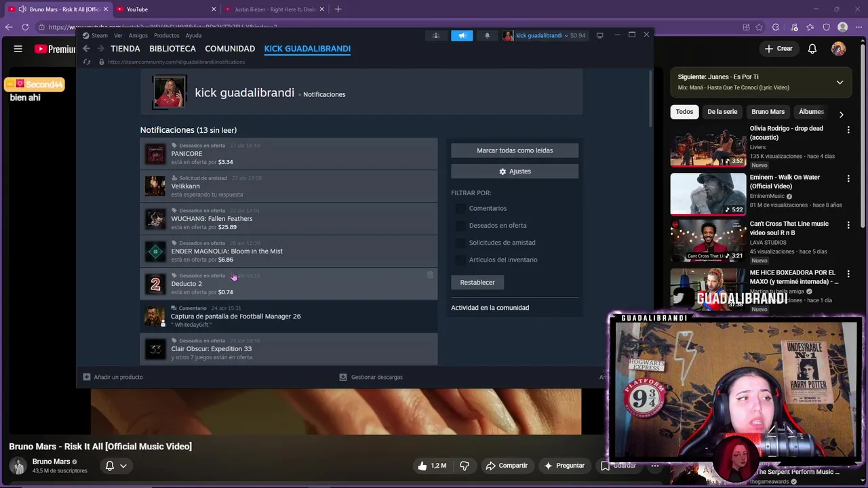
Task: Open more actions ellipsis under video
Action: tap(655, 466)
